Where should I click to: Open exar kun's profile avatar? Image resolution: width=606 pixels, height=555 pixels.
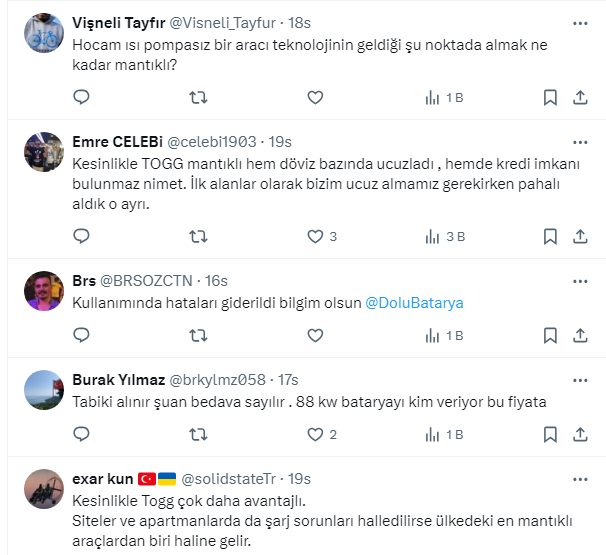(x=45, y=490)
